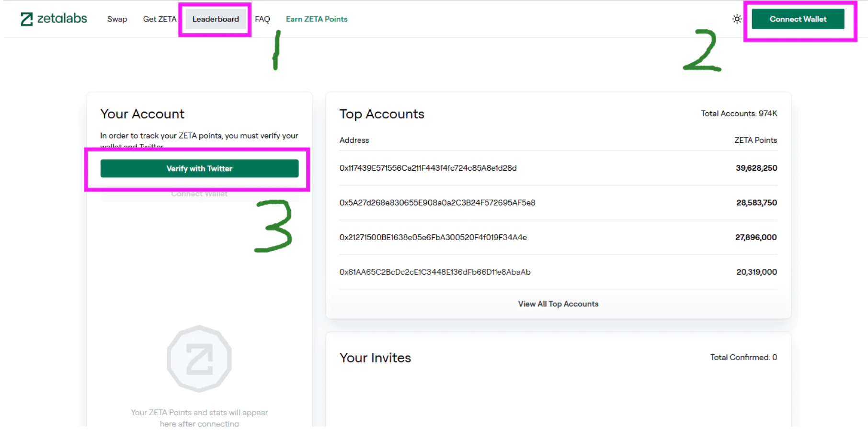Viewport: 868px width, 430px height.
Task: Open the FAQ page
Action: pyautogui.click(x=263, y=19)
